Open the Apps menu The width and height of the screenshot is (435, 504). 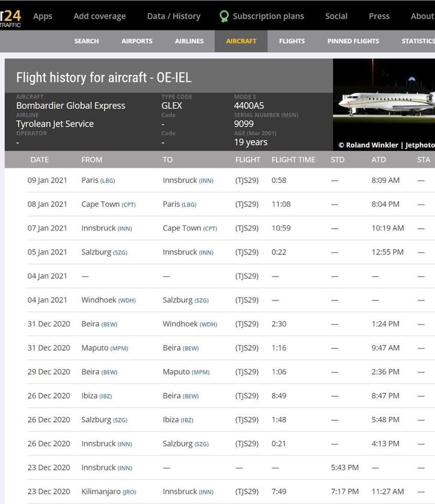tap(42, 16)
